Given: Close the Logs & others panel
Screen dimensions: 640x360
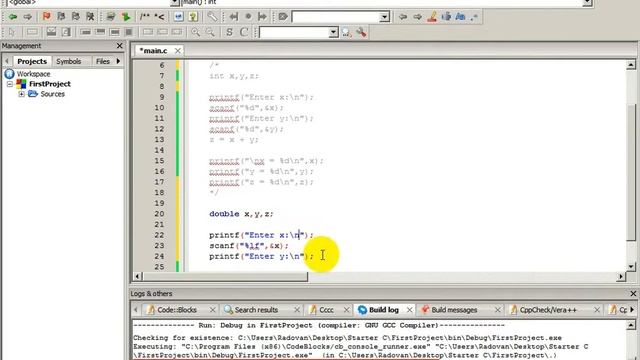Looking at the screenshot, I should click(x=633, y=293).
